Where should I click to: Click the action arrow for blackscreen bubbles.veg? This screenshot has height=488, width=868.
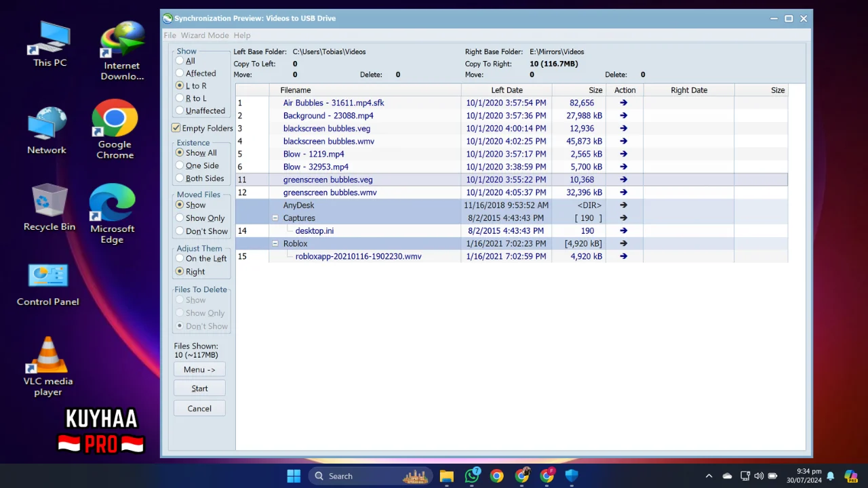point(623,129)
